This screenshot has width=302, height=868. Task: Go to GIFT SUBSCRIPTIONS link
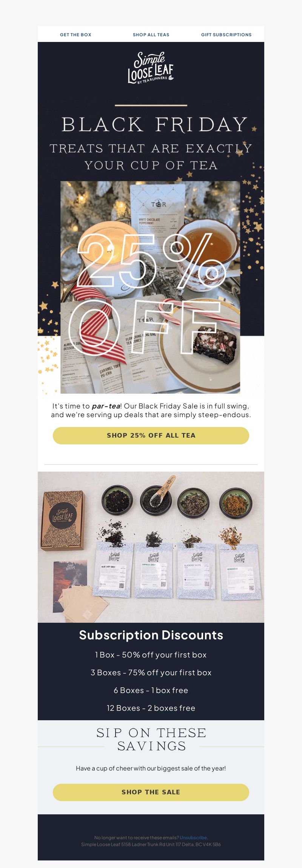(226, 35)
